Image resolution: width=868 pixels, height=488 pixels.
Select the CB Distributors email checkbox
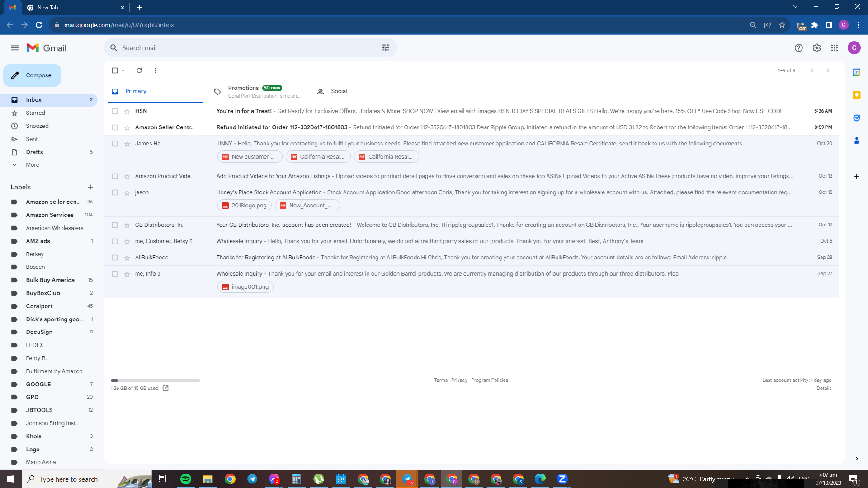[115, 225]
